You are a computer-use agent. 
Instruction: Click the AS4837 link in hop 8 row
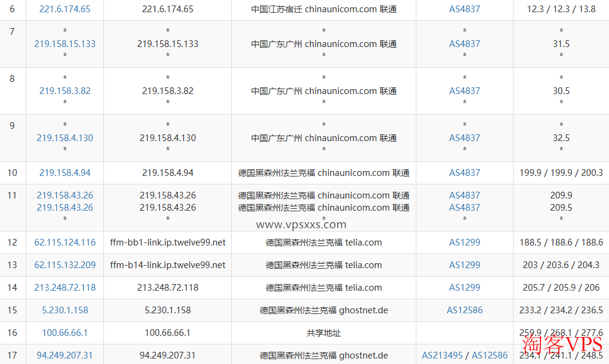[x=465, y=91]
